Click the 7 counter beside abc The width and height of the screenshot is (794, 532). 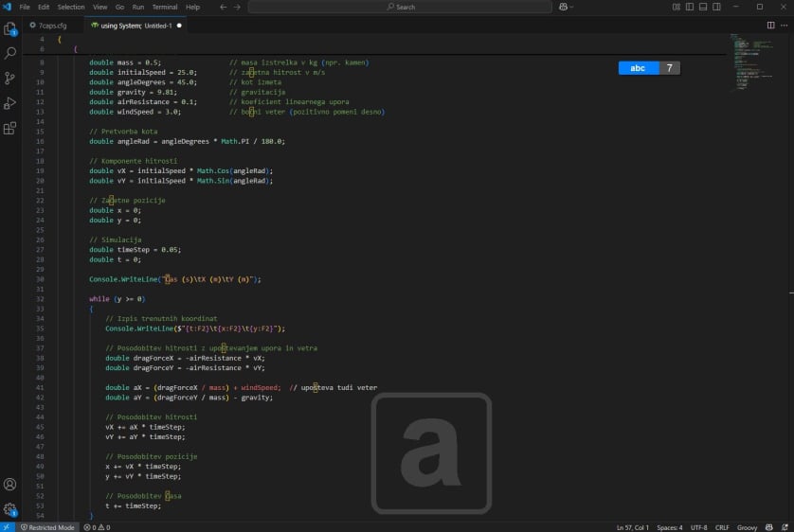click(x=670, y=68)
